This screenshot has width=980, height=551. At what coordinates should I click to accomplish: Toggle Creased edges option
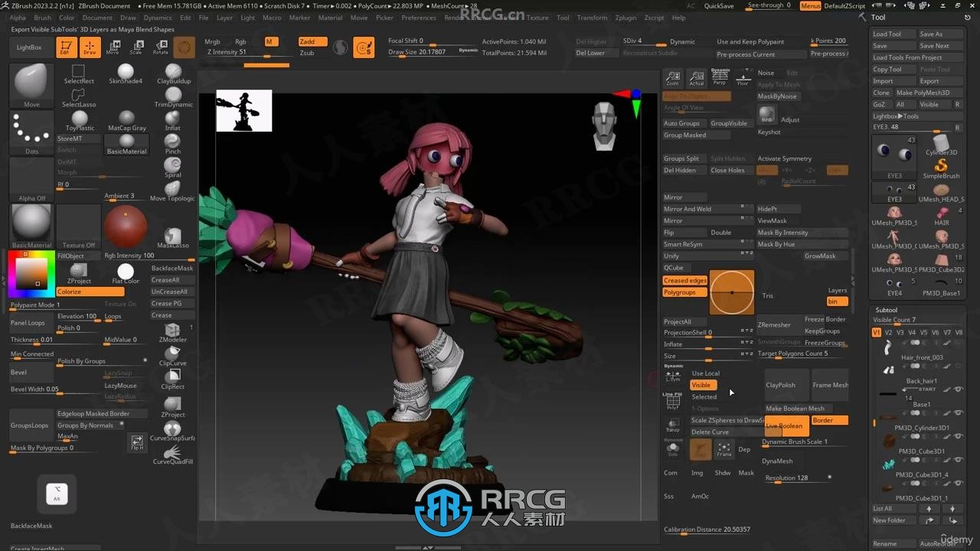684,281
